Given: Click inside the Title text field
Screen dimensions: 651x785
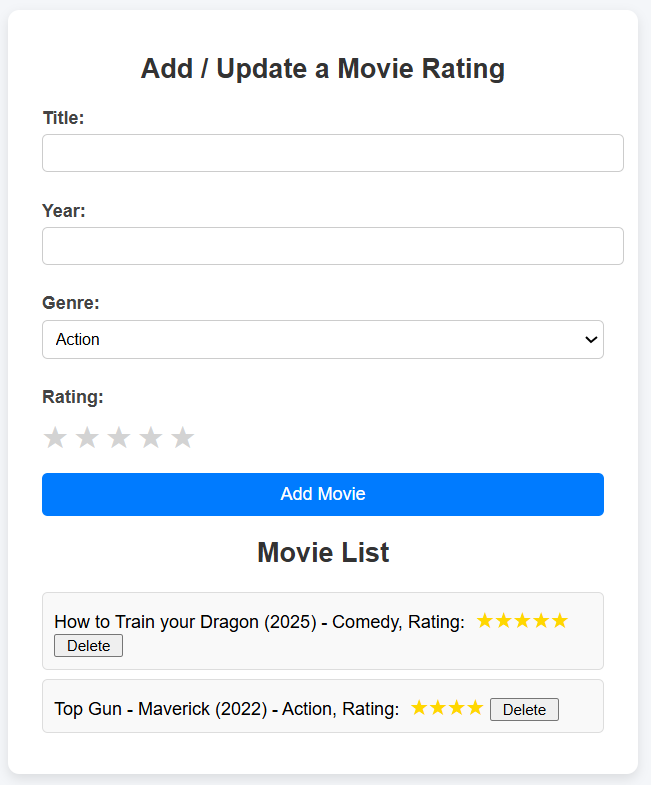Looking at the screenshot, I should point(332,153).
